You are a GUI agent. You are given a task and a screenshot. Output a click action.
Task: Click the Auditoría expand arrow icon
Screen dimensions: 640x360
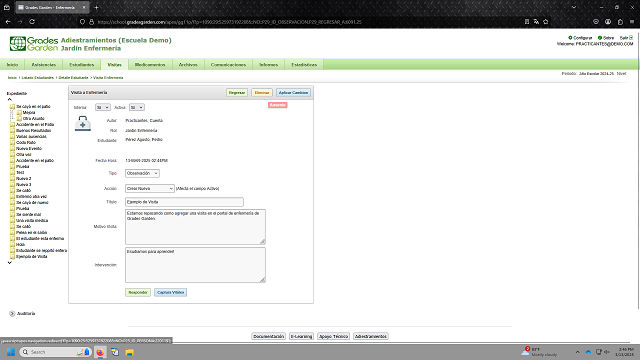click(12, 313)
